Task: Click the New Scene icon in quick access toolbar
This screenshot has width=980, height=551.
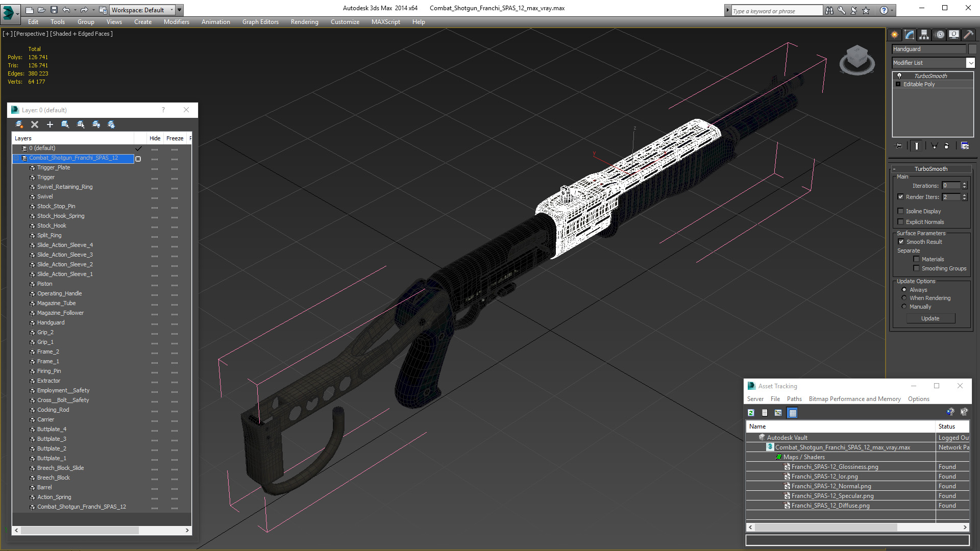Action: pyautogui.click(x=29, y=10)
